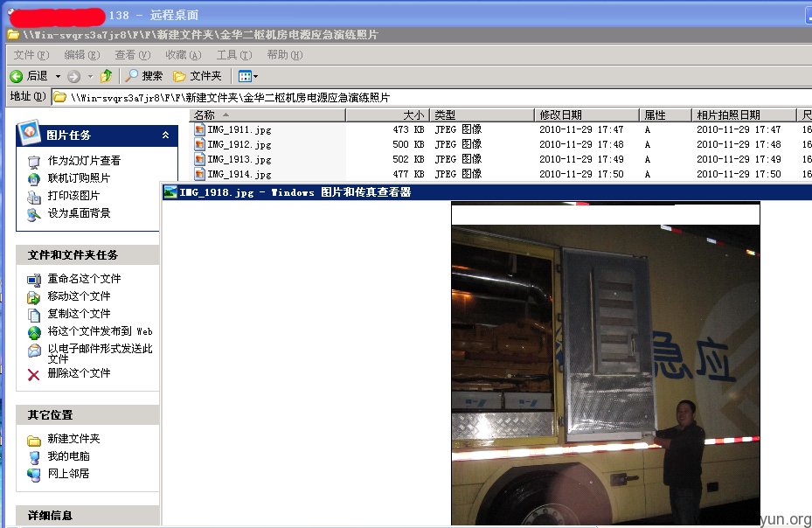Open the Views dropdown button
The width and height of the screenshot is (812, 528).
247,76
